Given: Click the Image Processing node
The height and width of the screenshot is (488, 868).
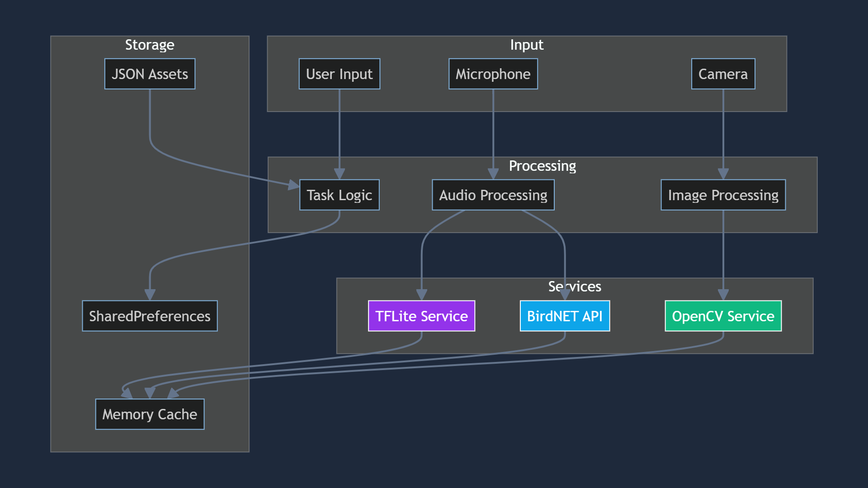Looking at the screenshot, I should 723,195.
